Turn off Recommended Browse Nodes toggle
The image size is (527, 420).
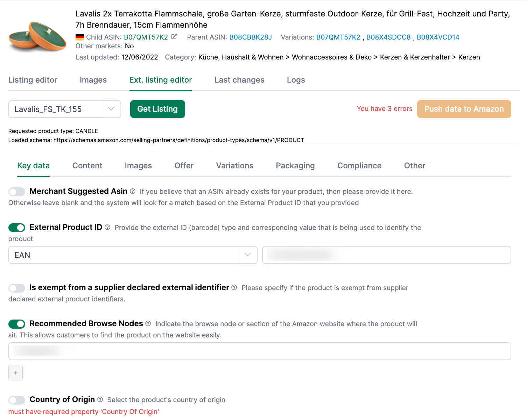tap(17, 324)
